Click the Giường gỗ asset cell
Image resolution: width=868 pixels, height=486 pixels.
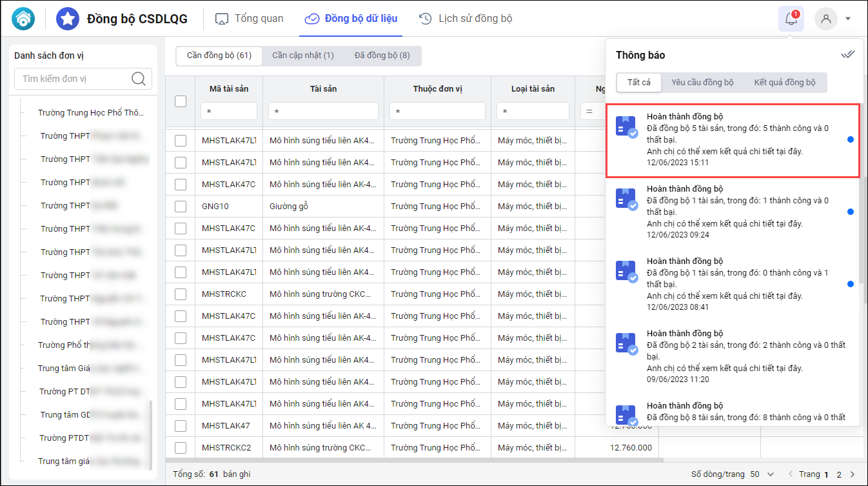click(x=323, y=207)
